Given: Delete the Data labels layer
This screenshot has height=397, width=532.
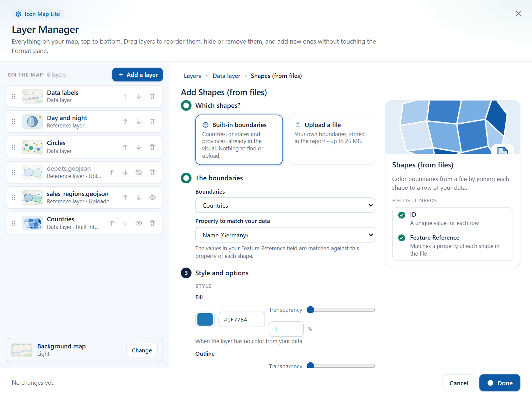Looking at the screenshot, I should [152, 97].
